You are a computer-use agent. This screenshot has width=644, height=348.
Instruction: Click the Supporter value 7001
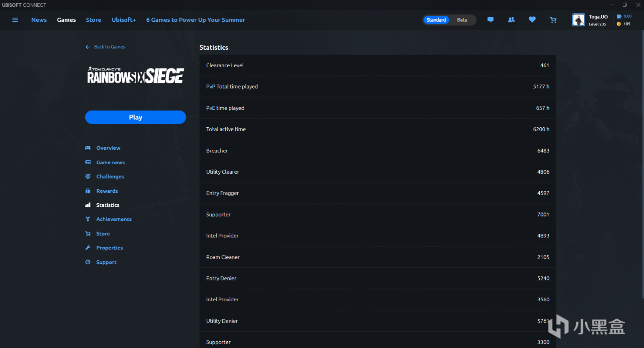click(x=543, y=214)
